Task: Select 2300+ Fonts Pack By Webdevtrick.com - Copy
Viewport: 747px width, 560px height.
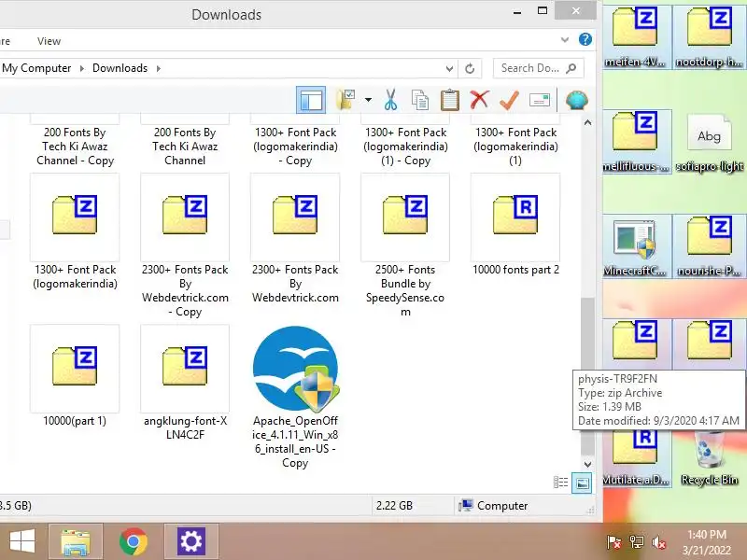Action: pos(185,245)
